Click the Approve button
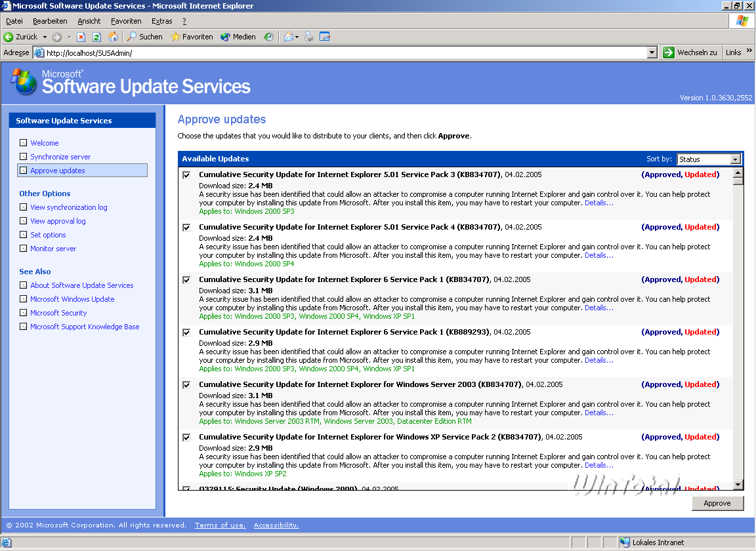The height and width of the screenshot is (551, 756). pyautogui.click(x=717, y=503)
